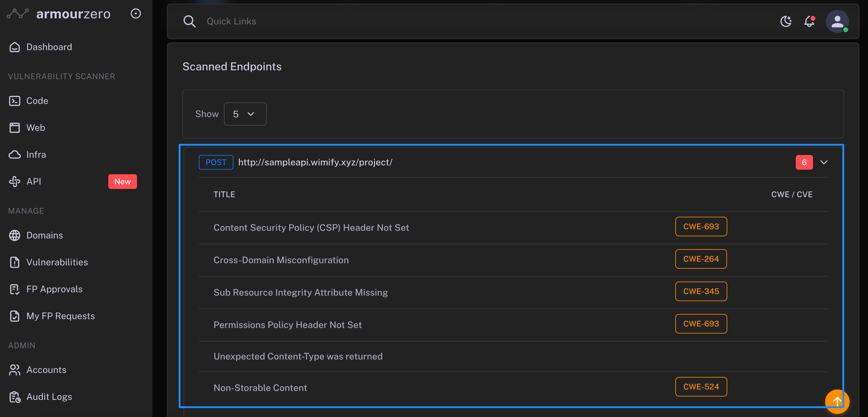
Task: Toggle the sidebar pin circle icon
Action: point(135,14)
